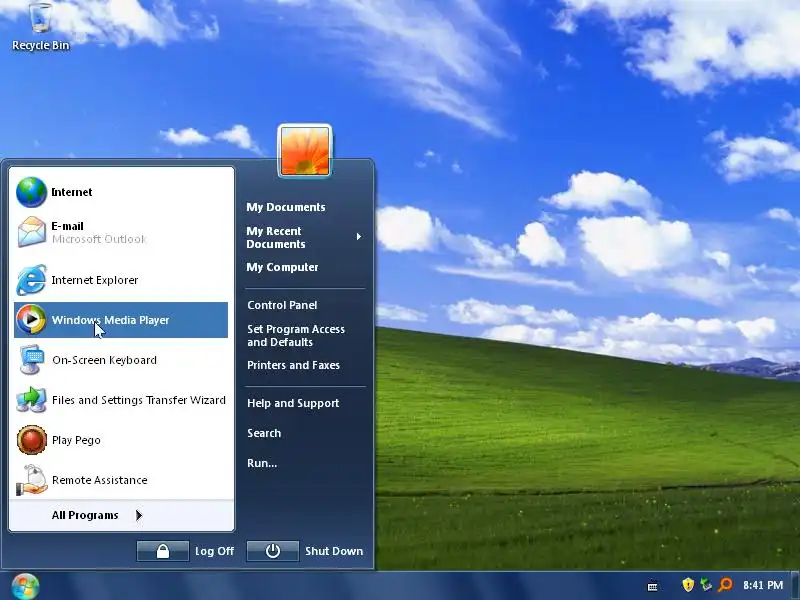This screenshot has height=600, width=800.
Task: Open My Computer
Action: pos(282,267)
